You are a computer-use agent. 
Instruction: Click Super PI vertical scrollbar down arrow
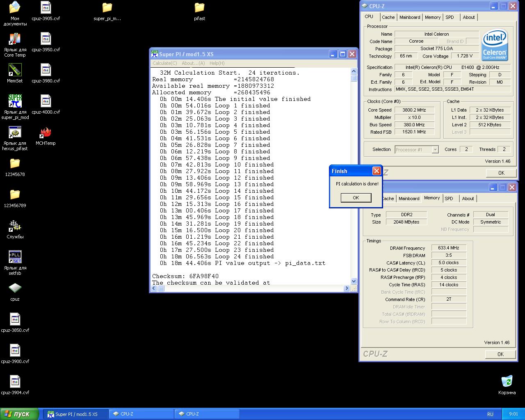(x=354, y=281)
